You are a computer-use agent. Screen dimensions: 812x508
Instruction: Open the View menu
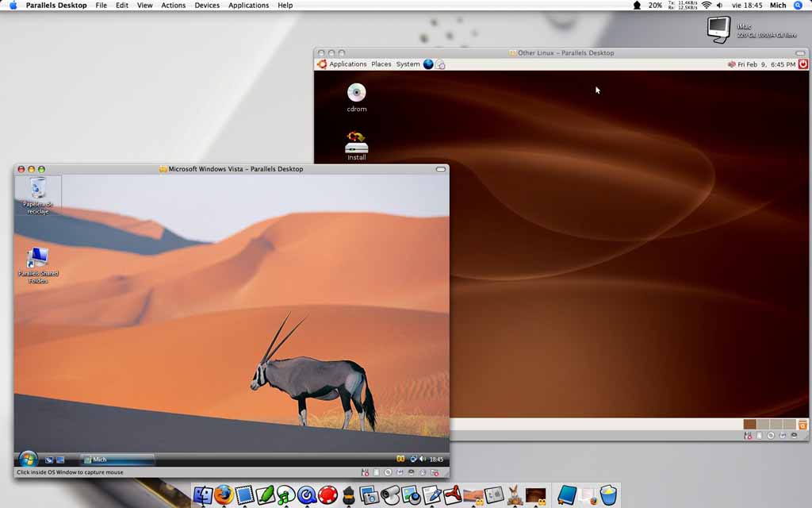tap(144, 6)
